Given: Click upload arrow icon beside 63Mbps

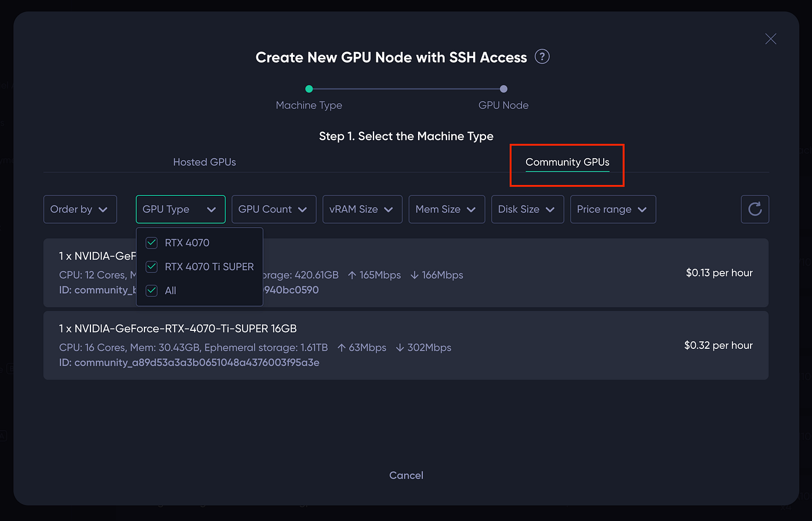Looking at the screenshot, I should (x=342, y=348).
